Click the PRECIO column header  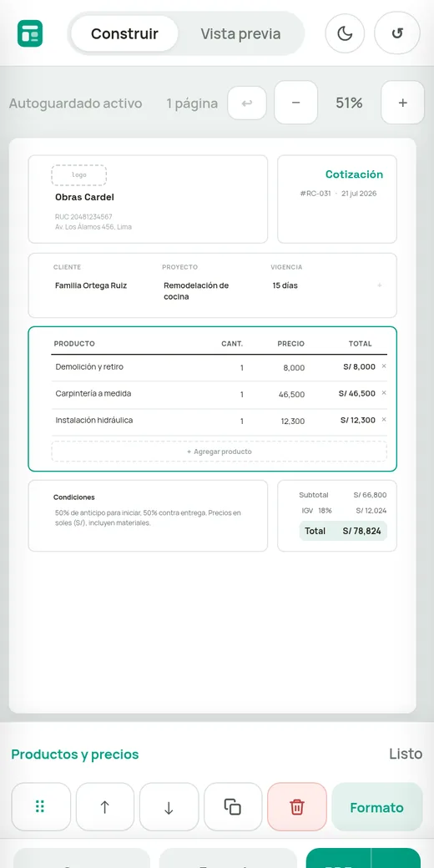pyautogui.click(x=291, y=344)
